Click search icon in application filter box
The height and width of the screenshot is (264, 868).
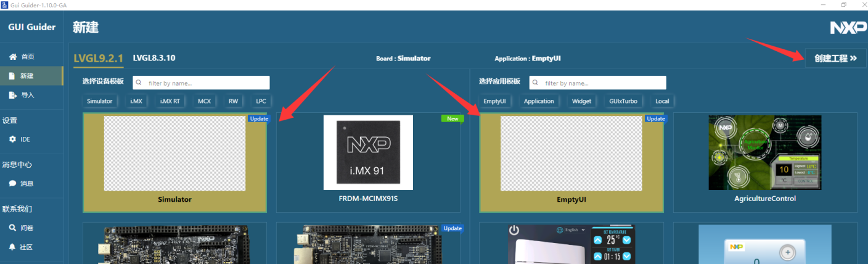(x=536, y=83)
